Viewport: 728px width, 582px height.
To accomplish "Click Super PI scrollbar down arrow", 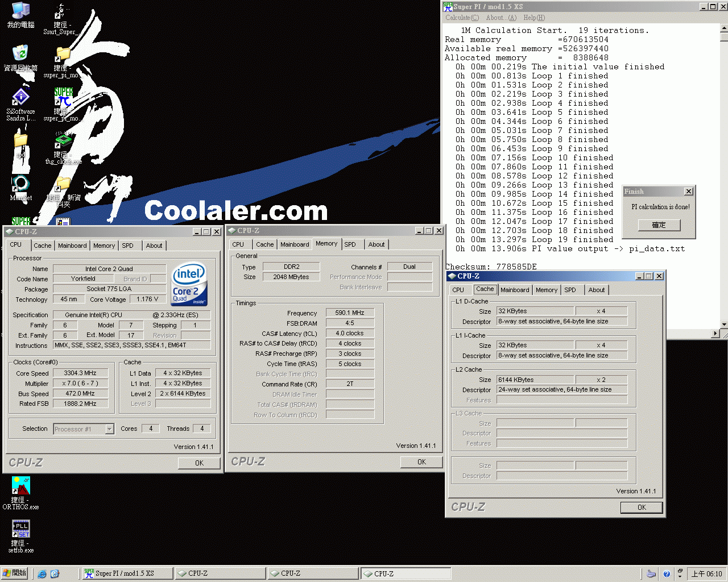I will tap(724, 325).
